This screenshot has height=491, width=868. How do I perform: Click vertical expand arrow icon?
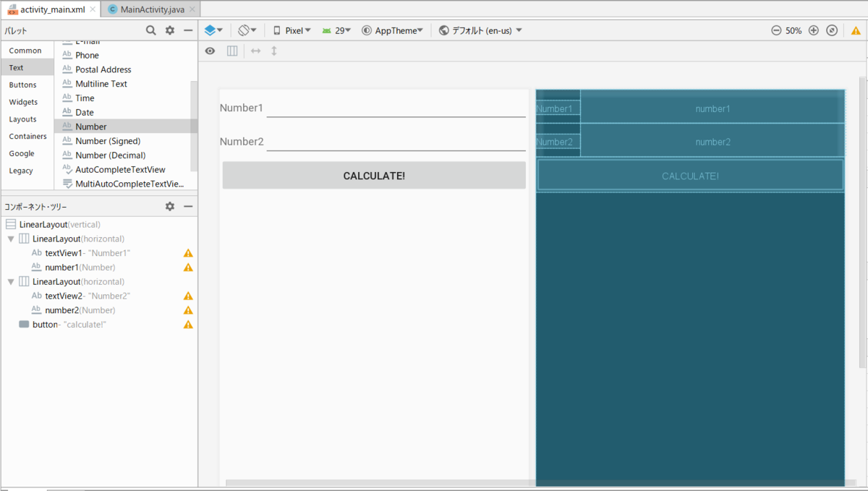pos(274,51)
